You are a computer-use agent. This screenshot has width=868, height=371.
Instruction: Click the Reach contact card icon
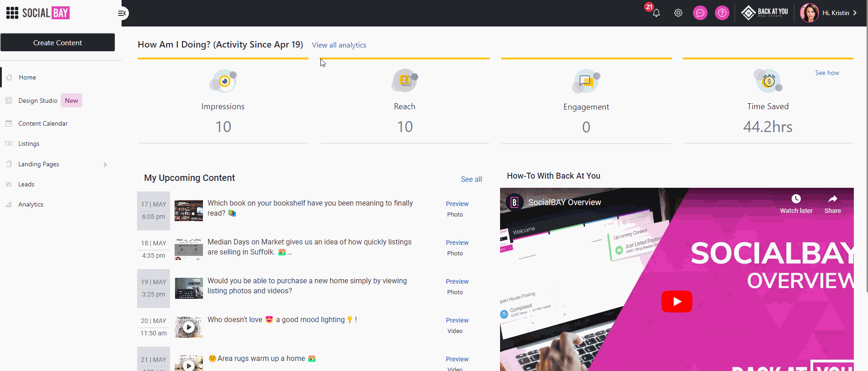[x=405, y=81]
